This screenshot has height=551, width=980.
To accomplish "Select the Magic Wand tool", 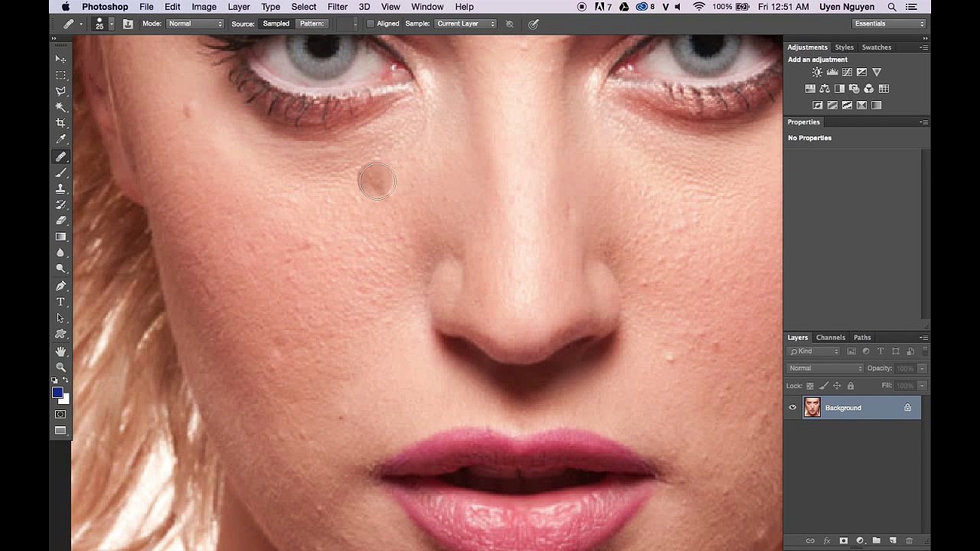I will pyautogui.click(x=60, y=107).
